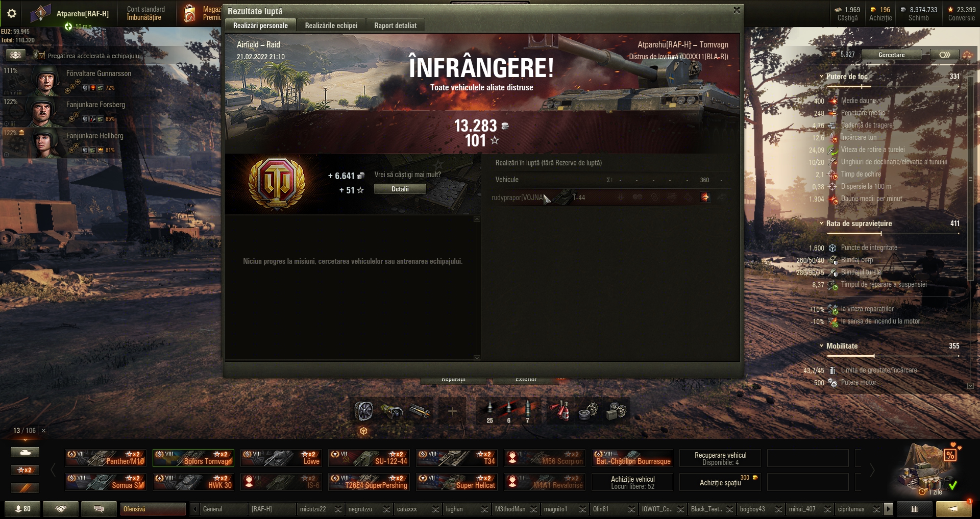The width and height of the screenshot is (980, 519).
Task: Open the chat channels icon
Action: click(x=99, y=509)
